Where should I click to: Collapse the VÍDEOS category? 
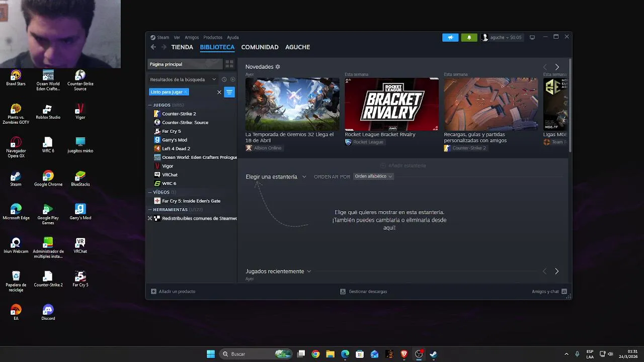pyautogui.click(x=150, y=192)
